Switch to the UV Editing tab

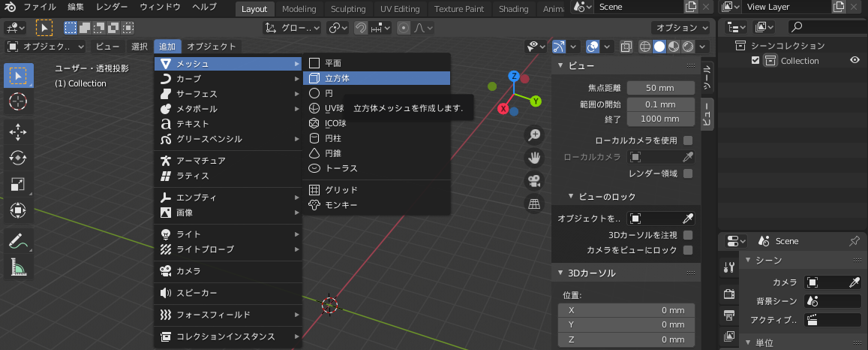pyautogui.click(x=400, y=9)
